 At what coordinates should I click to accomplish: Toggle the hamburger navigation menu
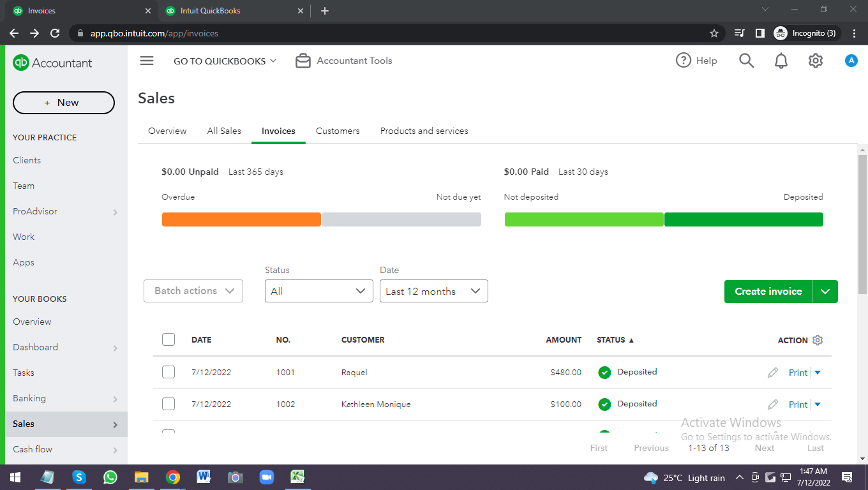coord(147,61)
